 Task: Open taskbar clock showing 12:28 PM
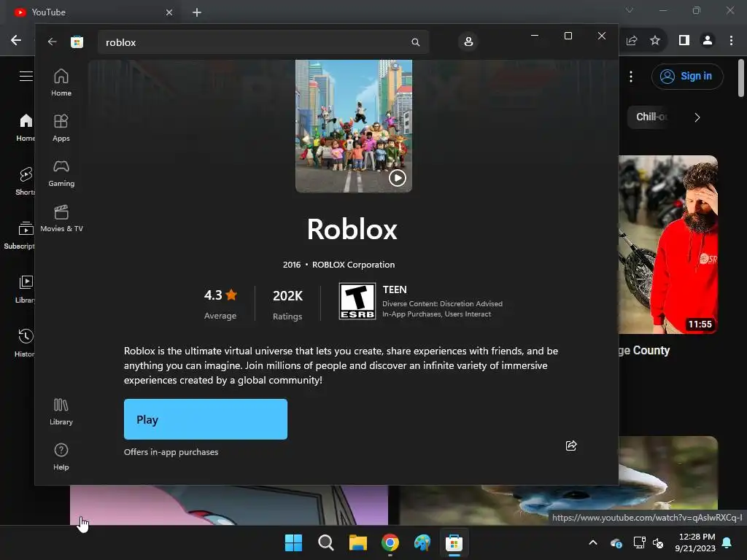[695, 542]
